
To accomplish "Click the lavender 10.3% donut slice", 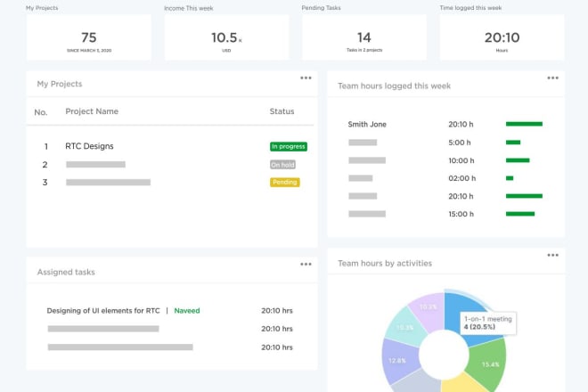I will coord(429,309).
